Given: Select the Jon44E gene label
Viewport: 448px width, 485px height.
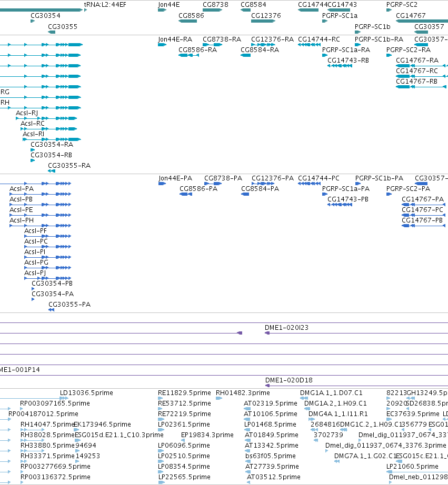Looking at the screenshot, I should click(169, 5).
